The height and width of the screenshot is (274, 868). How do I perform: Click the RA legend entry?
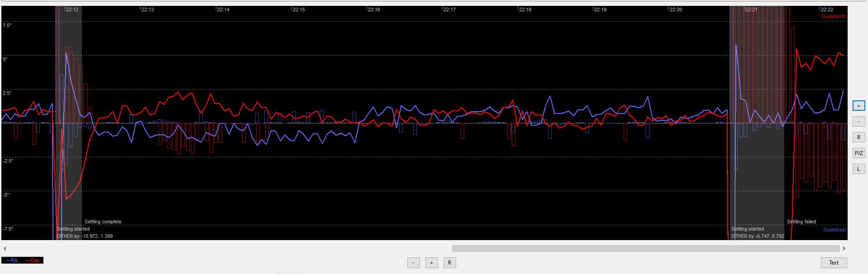pyautogui.click(x=12, y=260)
